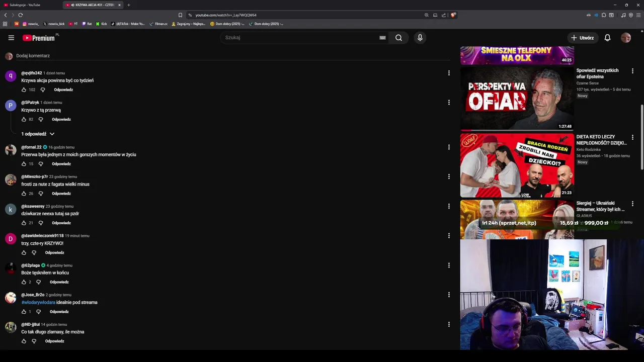Close the KRZYWA AKCJA tab
Screen dimensions: 644x362
[119, 5]
